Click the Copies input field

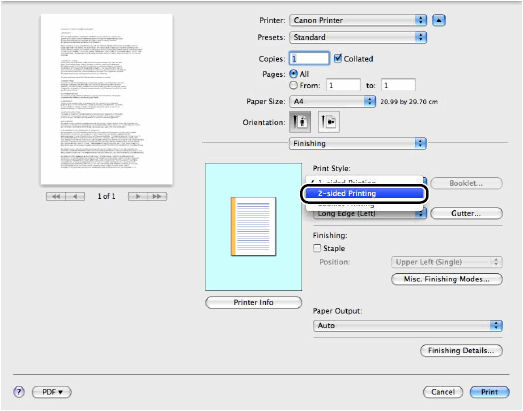pos(309,59)
